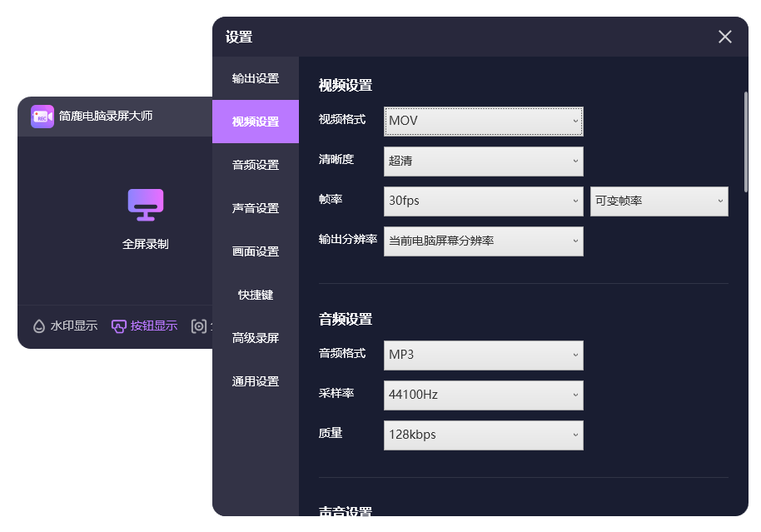This screenshot has height=532, width=761.
Task: Switch to the 音频设置 tab
Action: [255, 165]
